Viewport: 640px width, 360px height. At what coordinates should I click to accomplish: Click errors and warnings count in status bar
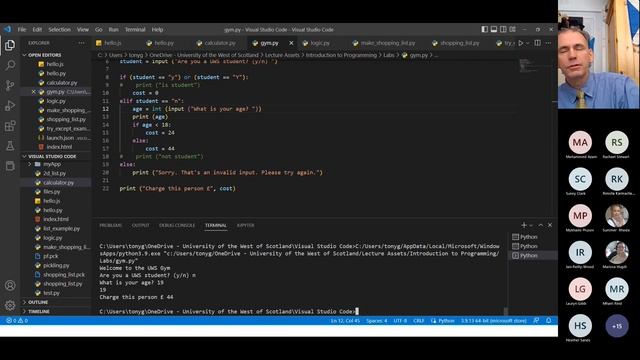click(17, 321)
